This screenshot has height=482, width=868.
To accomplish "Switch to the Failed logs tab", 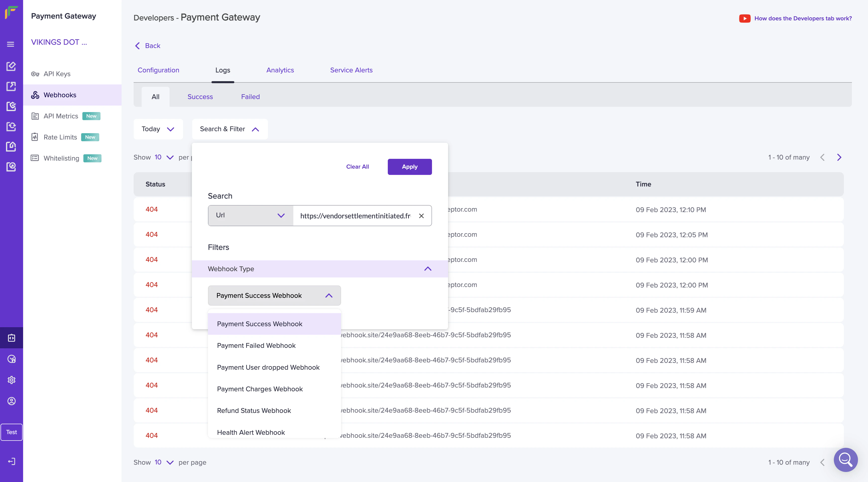I will coord(250,97).
